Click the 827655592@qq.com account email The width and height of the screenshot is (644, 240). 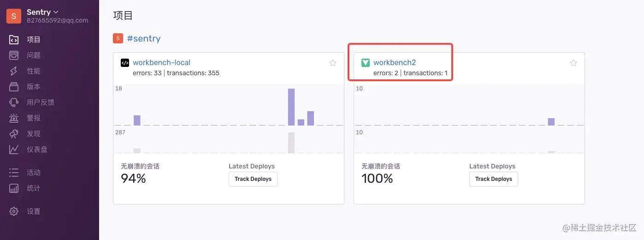click(x=57, y=20)
